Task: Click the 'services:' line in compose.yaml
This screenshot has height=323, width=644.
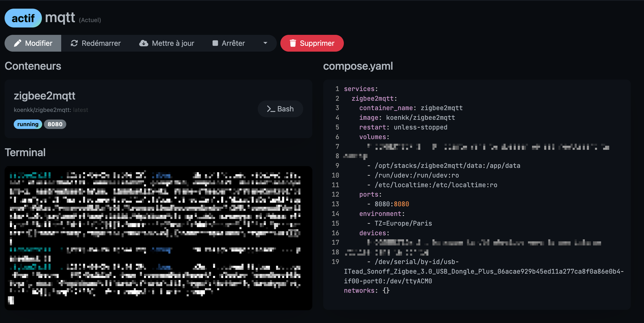Action: 361,89
